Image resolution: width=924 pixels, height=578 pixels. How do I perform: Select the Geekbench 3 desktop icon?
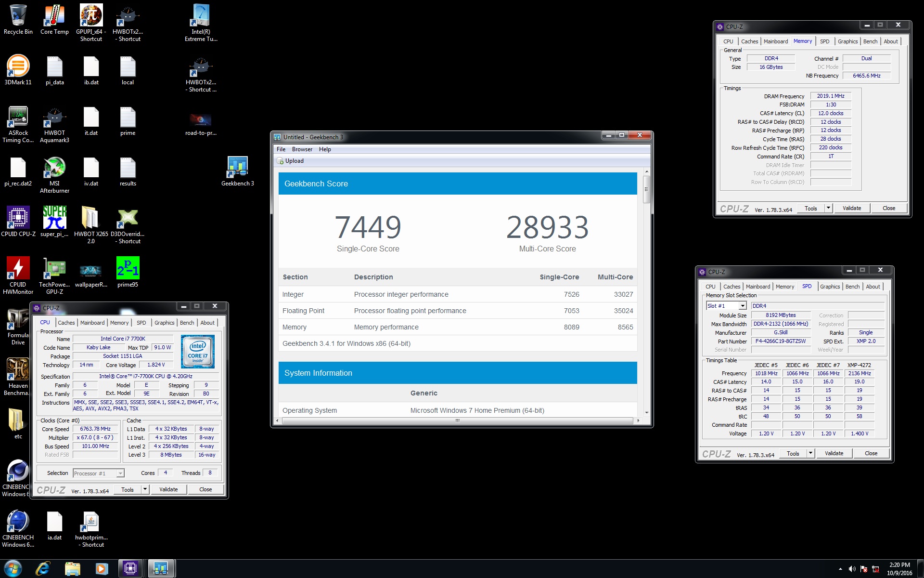[237, 171]
